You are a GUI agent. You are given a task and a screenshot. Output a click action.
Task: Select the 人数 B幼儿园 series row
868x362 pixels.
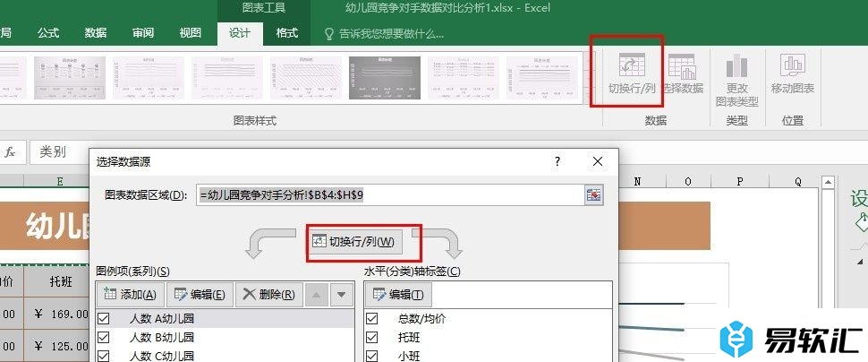(226, 337)
